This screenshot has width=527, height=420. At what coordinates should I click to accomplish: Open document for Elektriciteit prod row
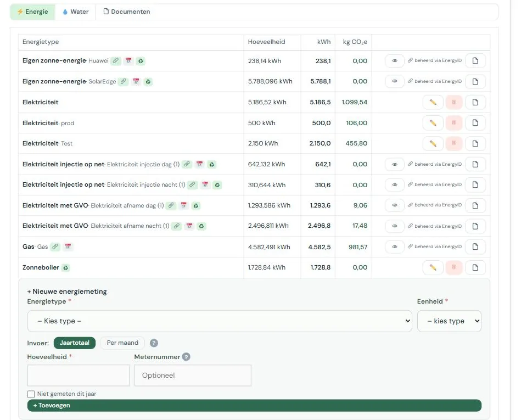[x=475, y=123]
